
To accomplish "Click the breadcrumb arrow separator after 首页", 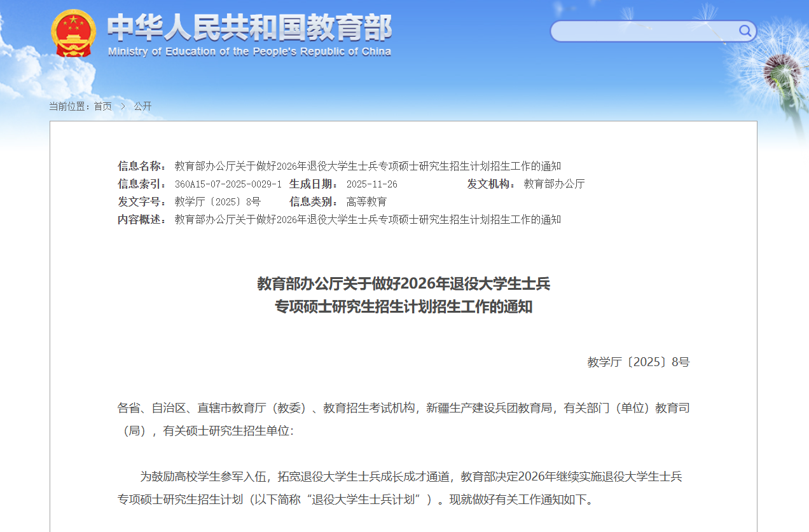I will pos(123,106).
